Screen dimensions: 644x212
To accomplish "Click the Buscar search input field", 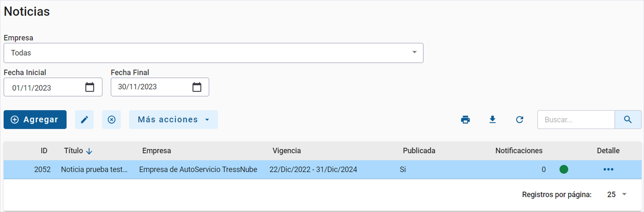I will pyautogui.click(x=576, y=120).
